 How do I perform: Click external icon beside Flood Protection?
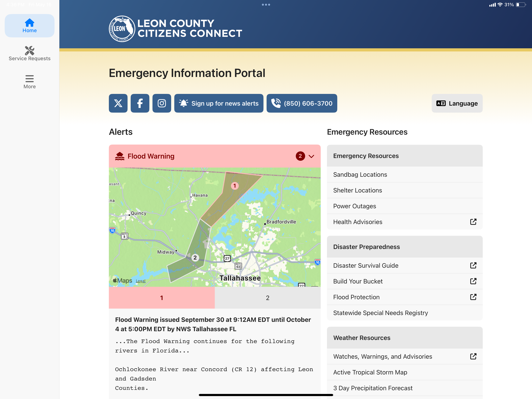(x=473, y=297)
